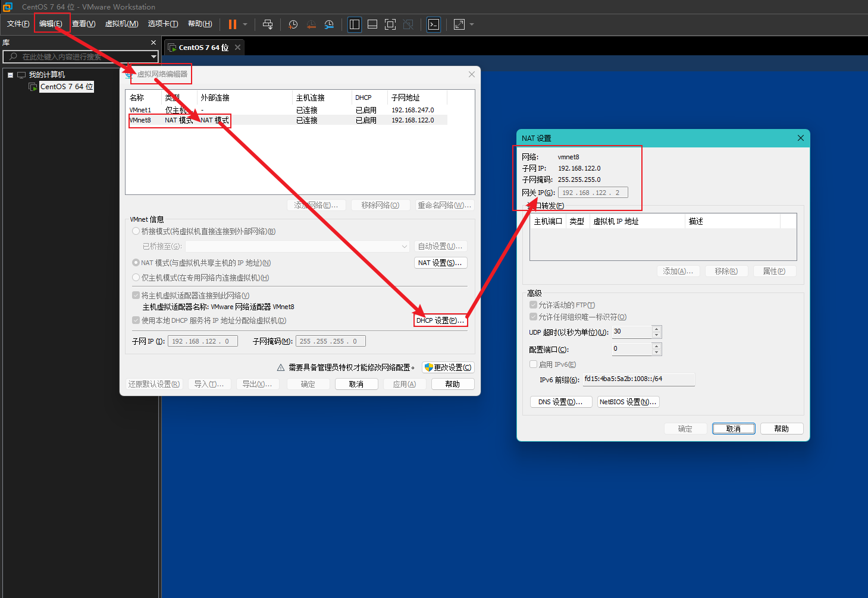Open the power options arrow beside pause

(x=245, y=24)
